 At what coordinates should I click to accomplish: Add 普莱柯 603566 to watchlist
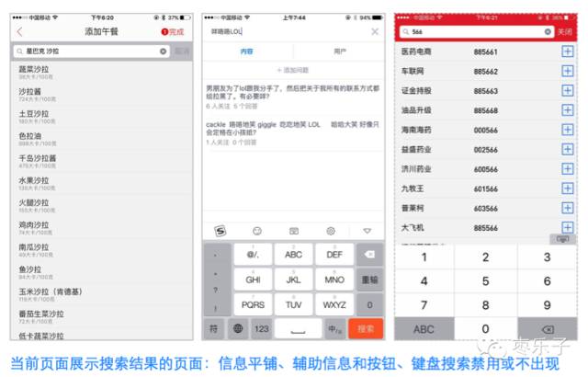568,208
